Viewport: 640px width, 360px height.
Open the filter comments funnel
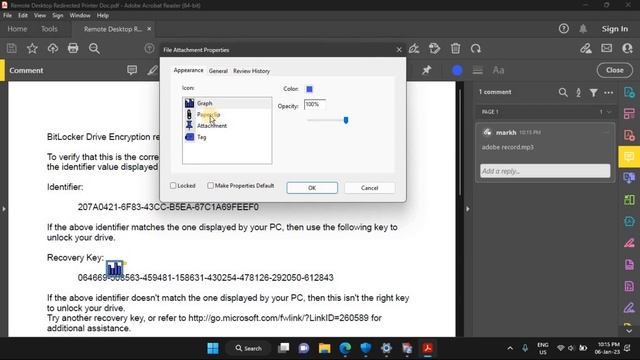pyautogui.click(x=593, y=93)
